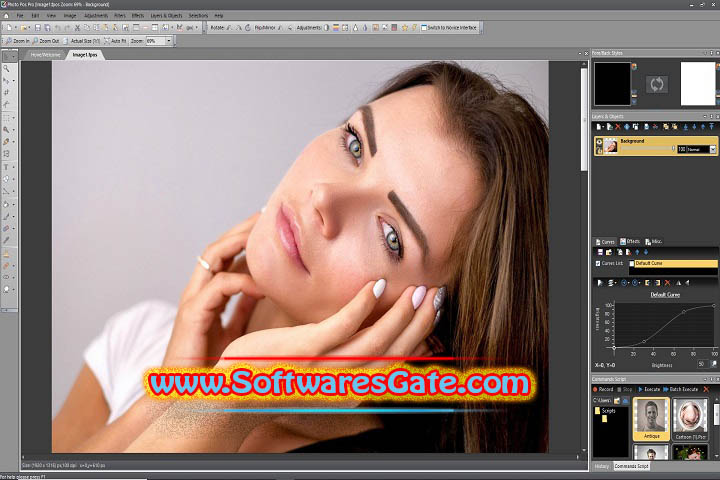Click the move curve down blue arrow
Screen dimensions: 720x480
(646, 252)
